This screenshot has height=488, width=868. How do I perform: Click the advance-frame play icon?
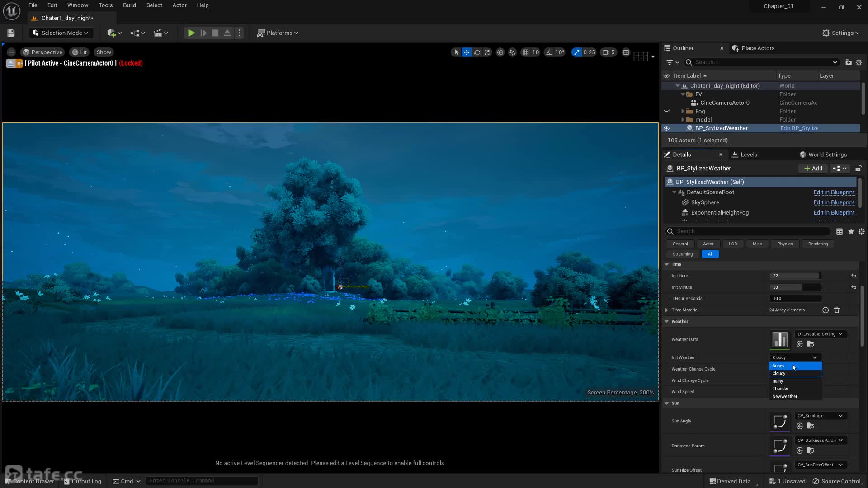point(203,33)
